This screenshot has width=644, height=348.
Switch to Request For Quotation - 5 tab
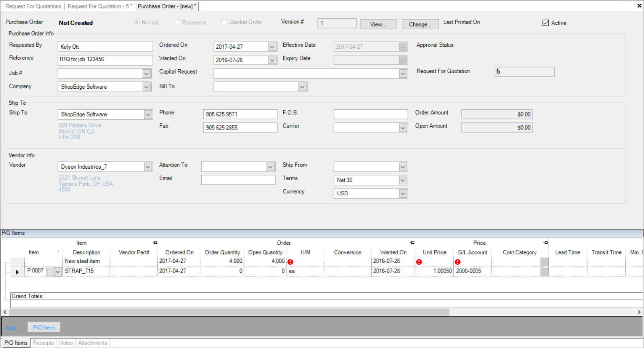click(x=100, y=6)
